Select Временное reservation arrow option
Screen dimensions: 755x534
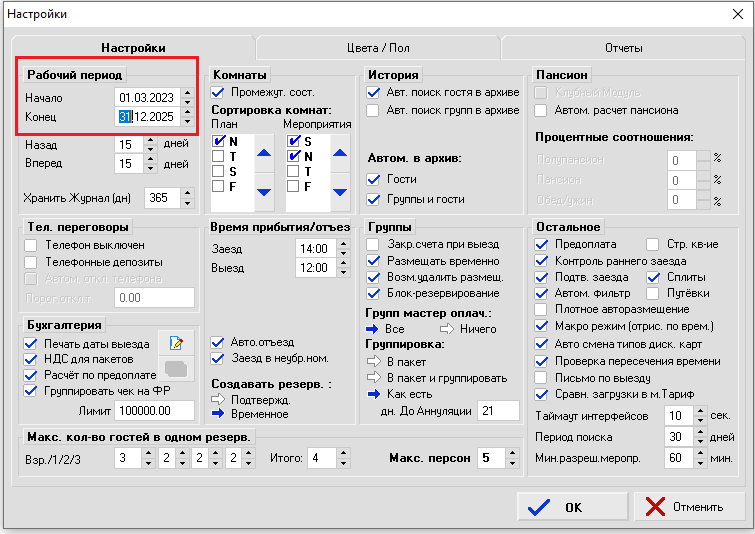pos(219,412)
